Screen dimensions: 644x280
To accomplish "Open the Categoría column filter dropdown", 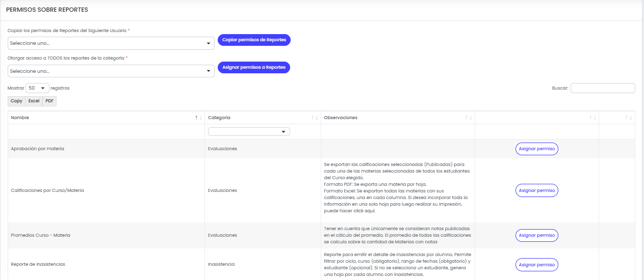I will tap(249, 131).
